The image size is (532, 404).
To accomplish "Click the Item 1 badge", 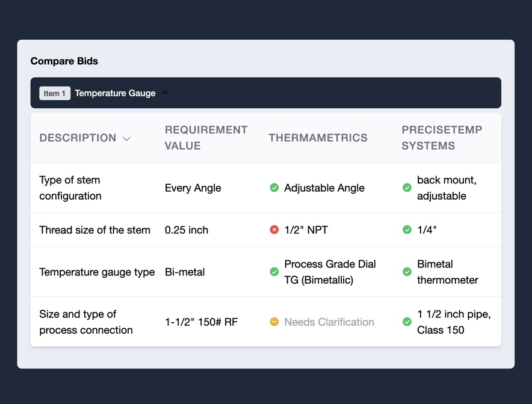I will [x=55, y=93].
